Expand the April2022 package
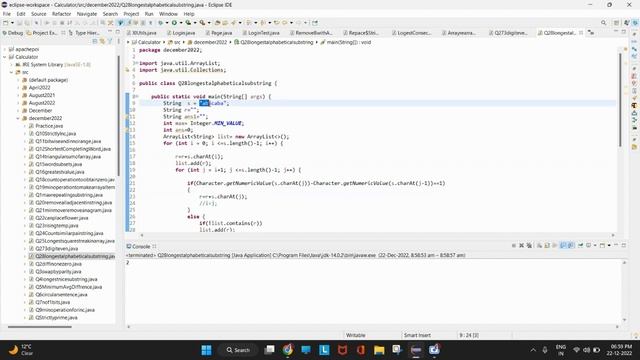The width and height of the screenshot is (640, 360). coord(18,88)
